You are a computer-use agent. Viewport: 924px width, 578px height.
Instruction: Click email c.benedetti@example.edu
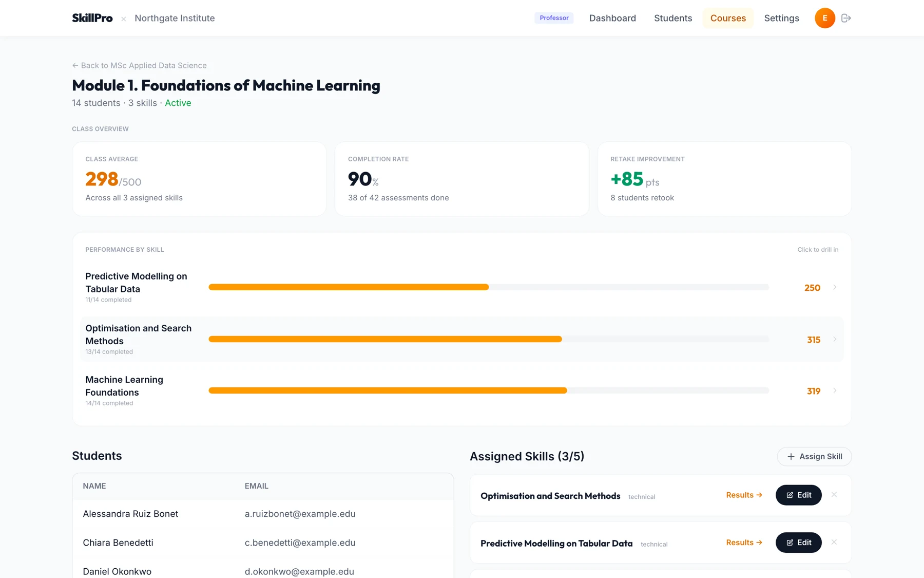click(x=300, y=543)
